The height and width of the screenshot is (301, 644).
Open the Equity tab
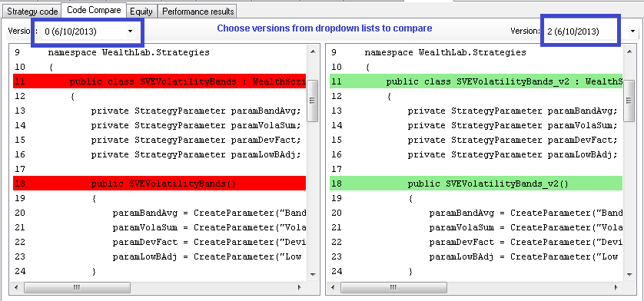pyautogui.click(x=141, y=12)
